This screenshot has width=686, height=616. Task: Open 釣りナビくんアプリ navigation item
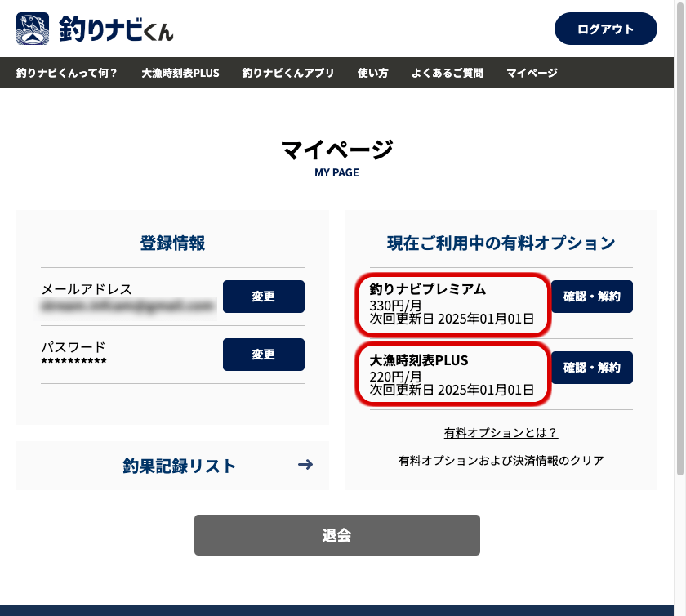(288, 73)
